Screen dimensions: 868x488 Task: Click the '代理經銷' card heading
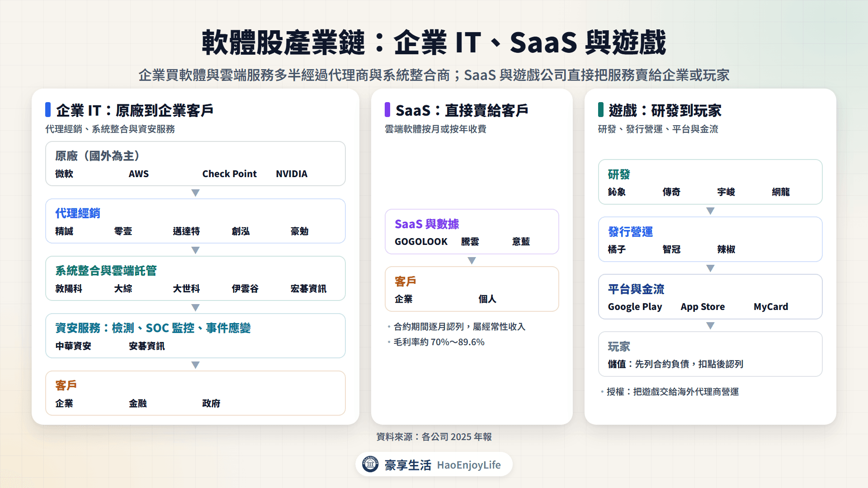point(78,213)
